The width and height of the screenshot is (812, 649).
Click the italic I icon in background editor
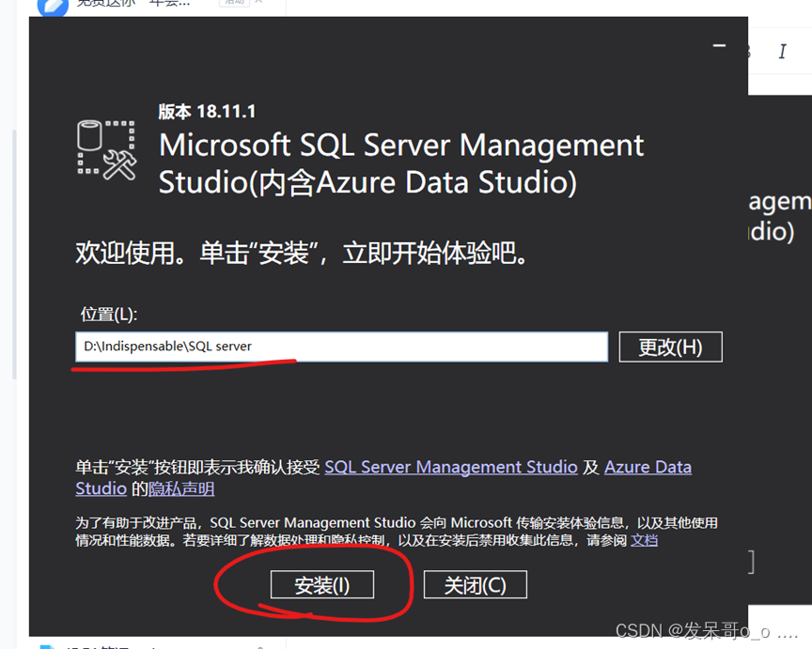pyautogui.click(x=783, y=52)
